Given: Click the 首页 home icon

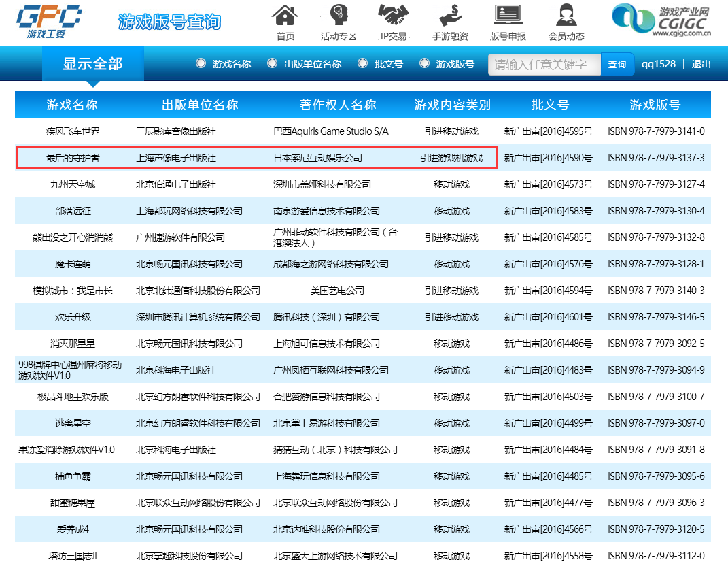Looking at the screenshot, I should (285, 15).
